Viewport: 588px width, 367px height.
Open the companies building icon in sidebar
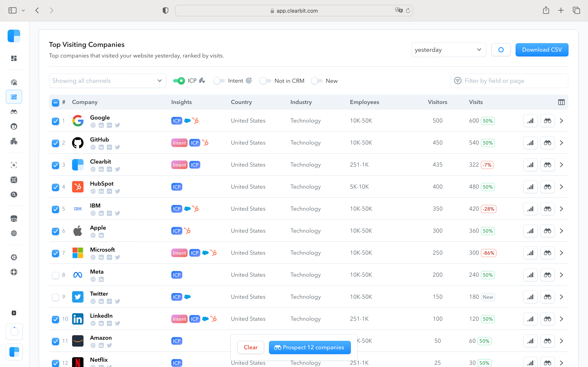point(14,141)
